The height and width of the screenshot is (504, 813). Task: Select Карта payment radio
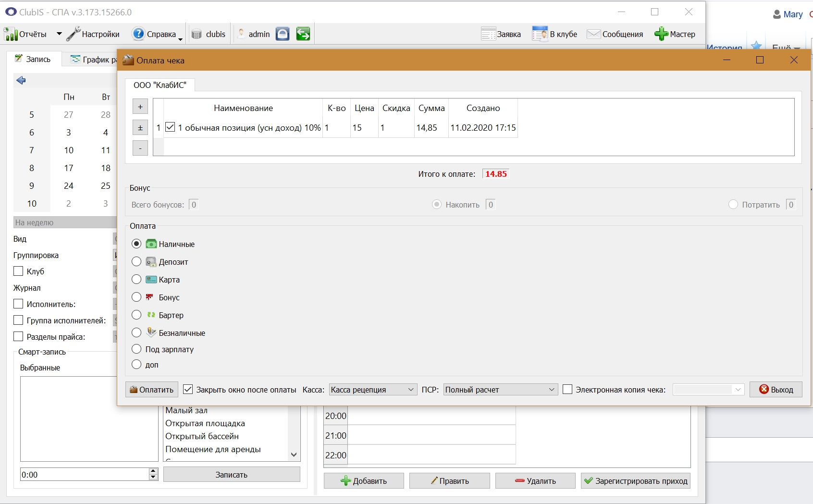click(136, 279)
